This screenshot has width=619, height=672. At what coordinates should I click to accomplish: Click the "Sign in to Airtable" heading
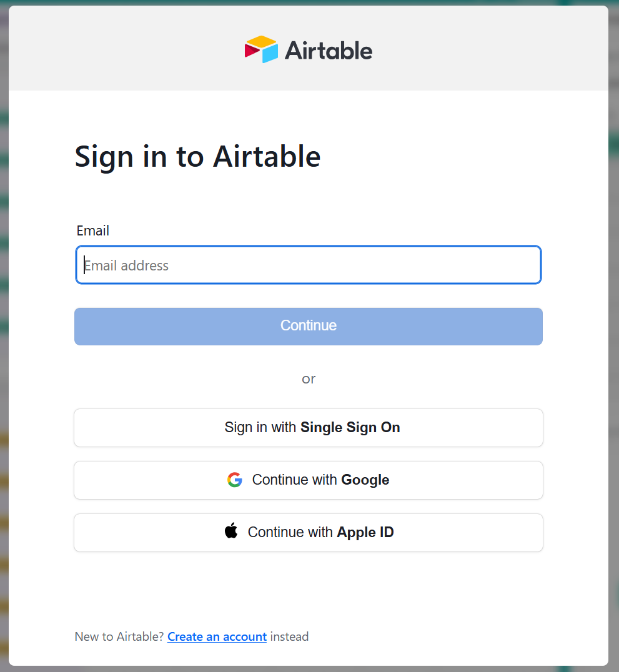tap(197, 156)
